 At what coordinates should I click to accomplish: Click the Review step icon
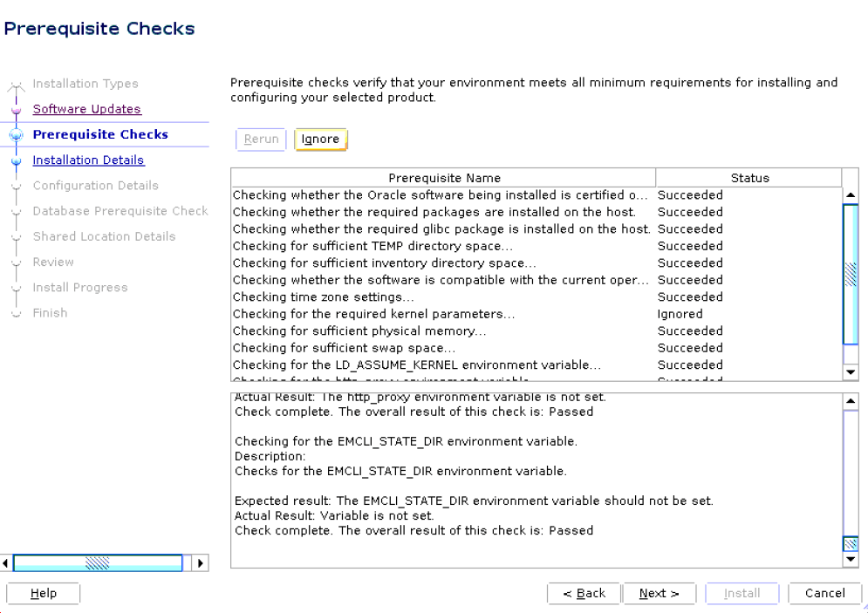(17, 262)
